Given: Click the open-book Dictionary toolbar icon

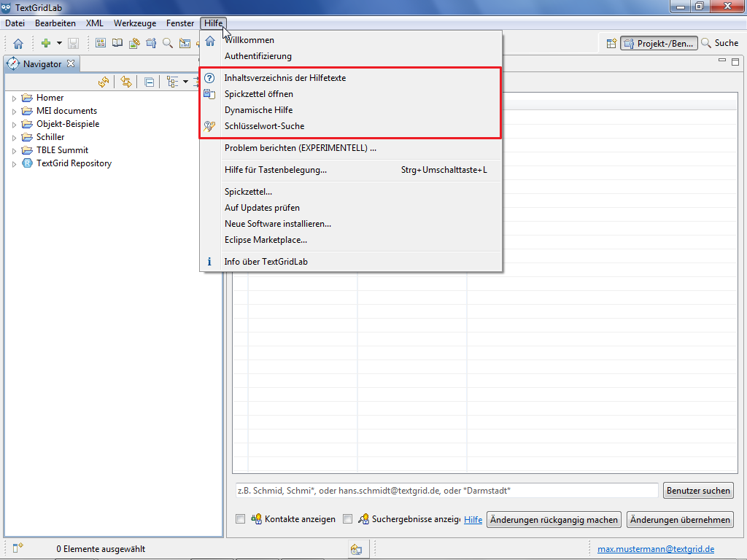Looking at the screenshot, I should tap(117, 44).
